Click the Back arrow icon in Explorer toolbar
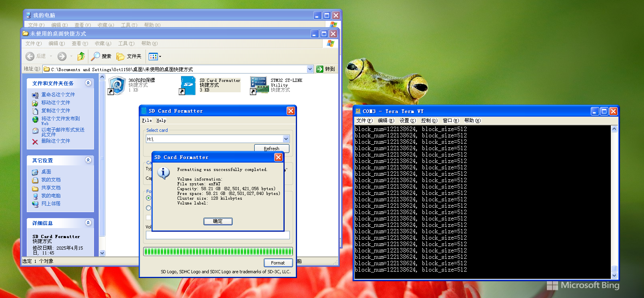The height and width of the screenshot is (298, 644). [x=30, y=56]
